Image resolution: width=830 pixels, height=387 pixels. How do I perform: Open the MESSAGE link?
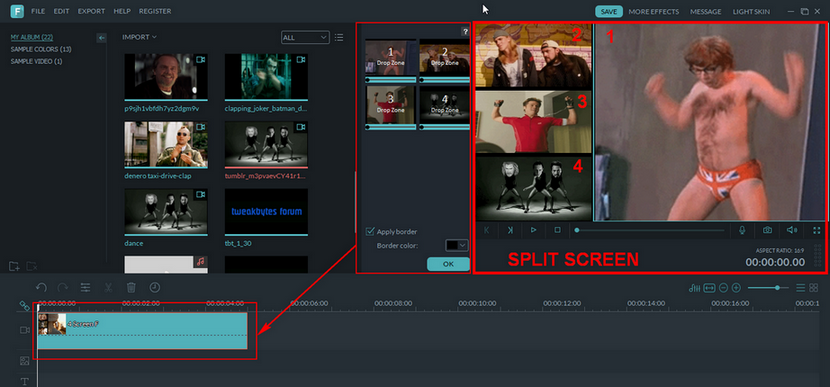point(706,11)
